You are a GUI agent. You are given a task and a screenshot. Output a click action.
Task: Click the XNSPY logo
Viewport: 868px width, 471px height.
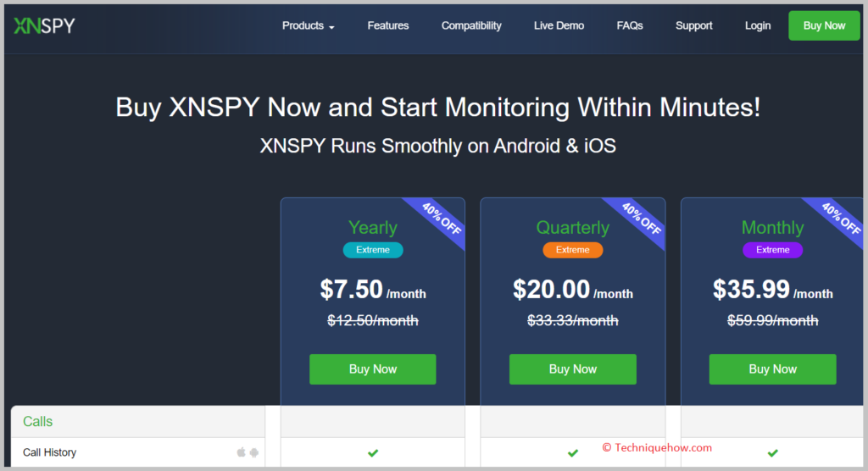44,25
